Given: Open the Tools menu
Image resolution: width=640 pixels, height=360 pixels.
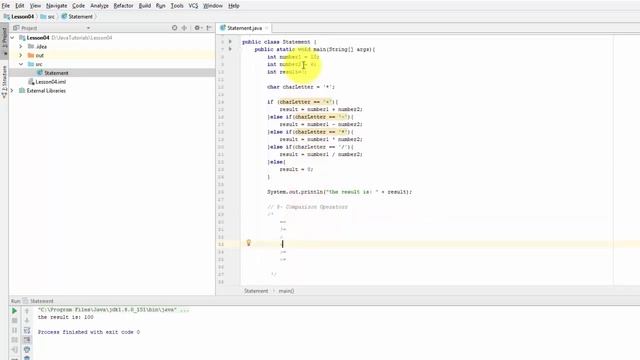Looking at the screenshot, I should point(177,6).
